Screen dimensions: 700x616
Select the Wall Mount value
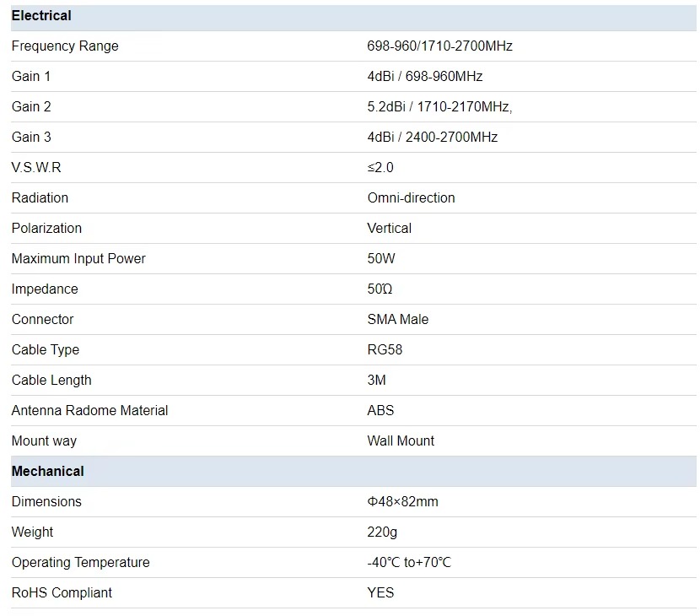click(x=401, y=440)
